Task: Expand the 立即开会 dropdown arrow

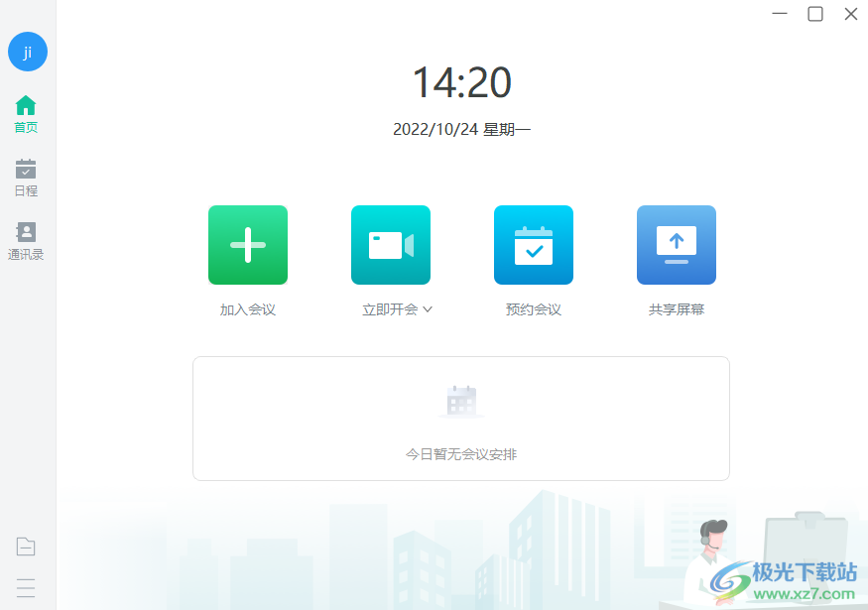Action: [x=427, y=308]
